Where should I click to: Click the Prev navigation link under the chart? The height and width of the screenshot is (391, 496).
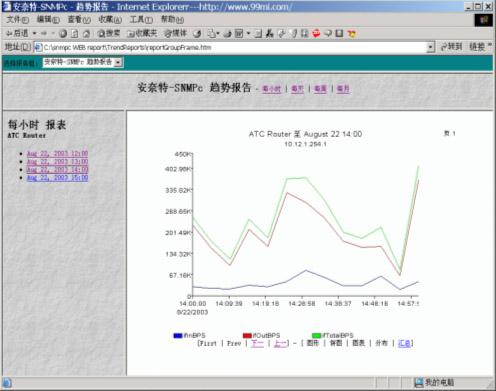click(x=234, y=343)
